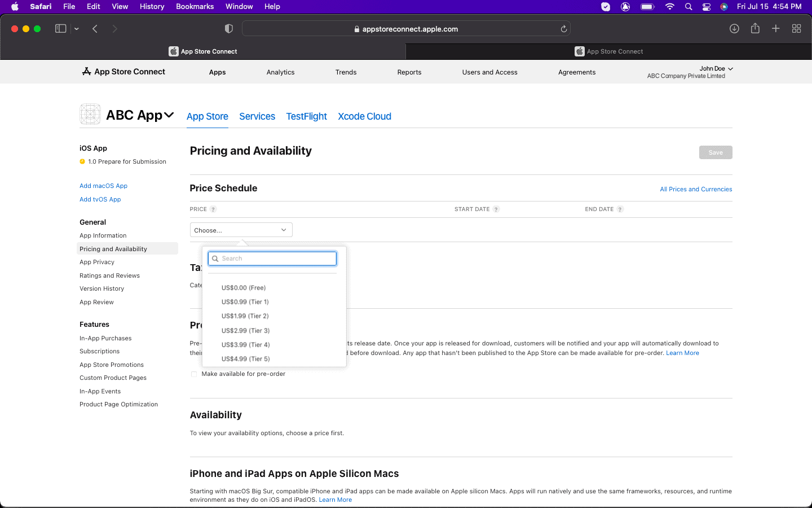Screen dimensions: 812x508
Task: Click the forward navigation arrow
Action: [x=114, y=29]
